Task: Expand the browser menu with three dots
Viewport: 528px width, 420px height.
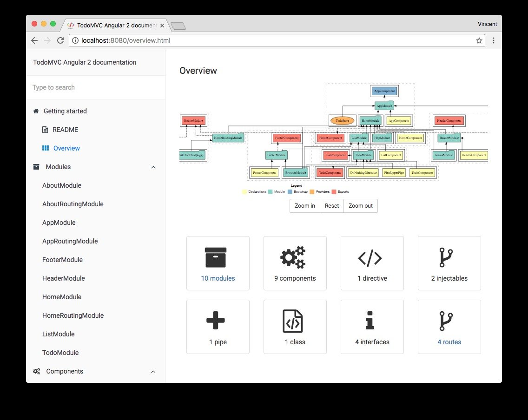Action: pyautogui.click(x=494, y=40)
